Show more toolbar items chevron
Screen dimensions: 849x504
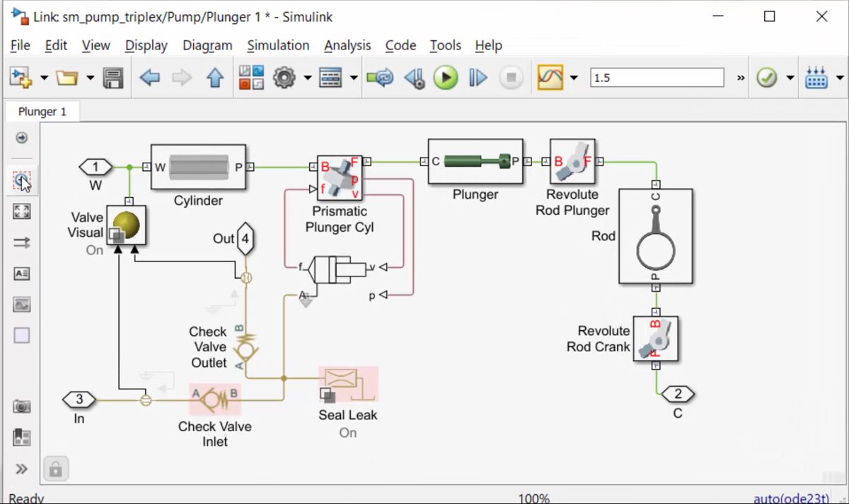pyautogui.click(x=741, y=78)
